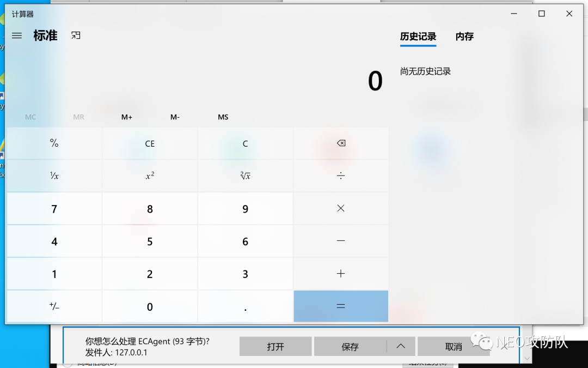Click the digit 1 key
Image resolution: width=588 pixels, height=368 pixels.
click(x=54, y=274)
